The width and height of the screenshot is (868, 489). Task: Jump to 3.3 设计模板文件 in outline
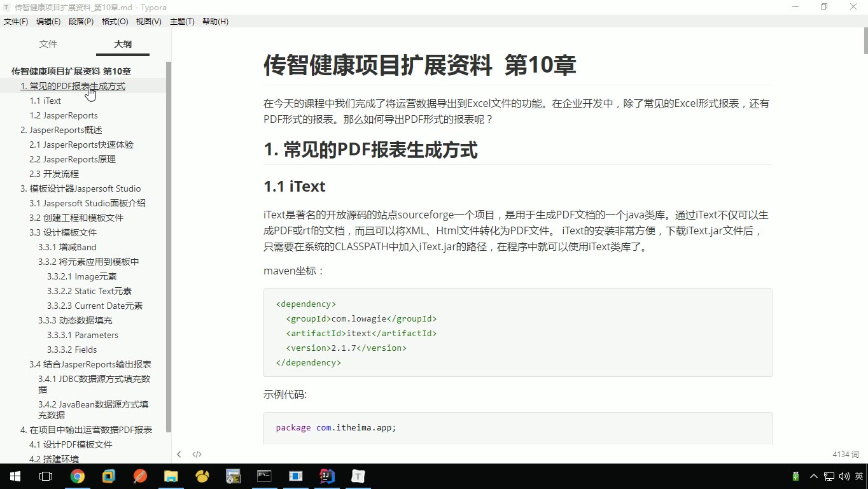point(63,232)
